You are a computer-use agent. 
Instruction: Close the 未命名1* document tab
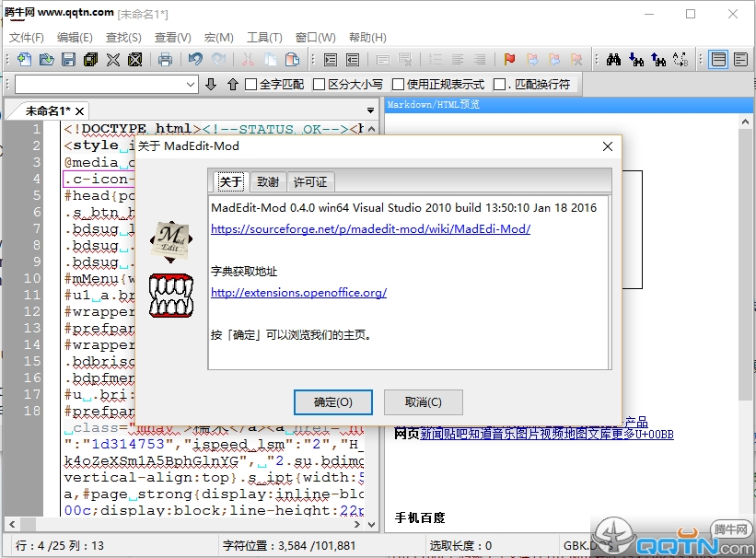click(79, 110)
